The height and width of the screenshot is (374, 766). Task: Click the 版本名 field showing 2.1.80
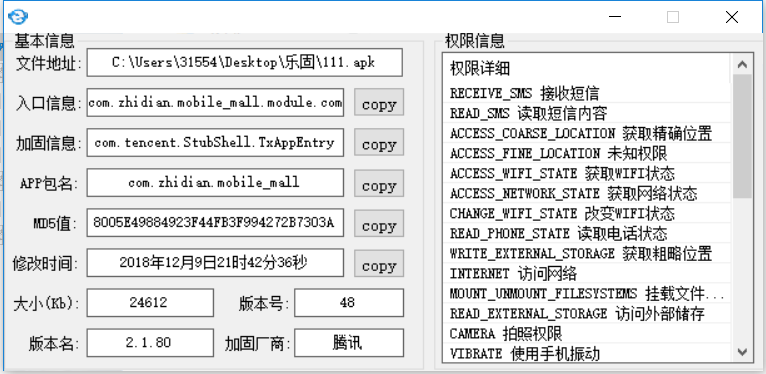(150, 343)
